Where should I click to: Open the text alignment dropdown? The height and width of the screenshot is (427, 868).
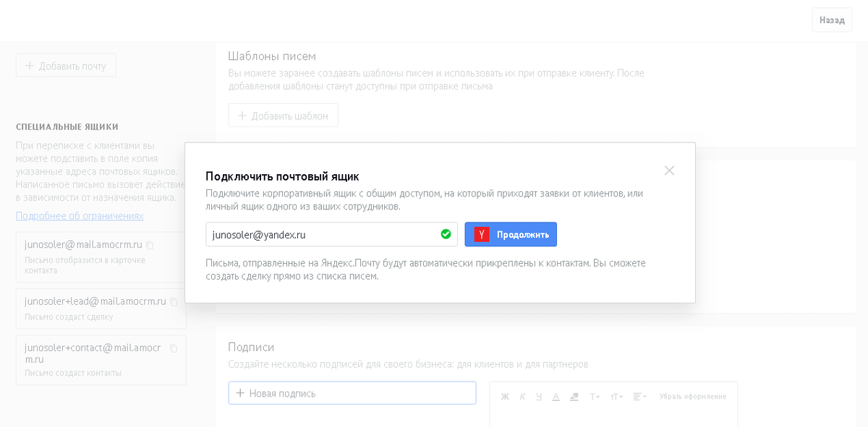point(639,397)
